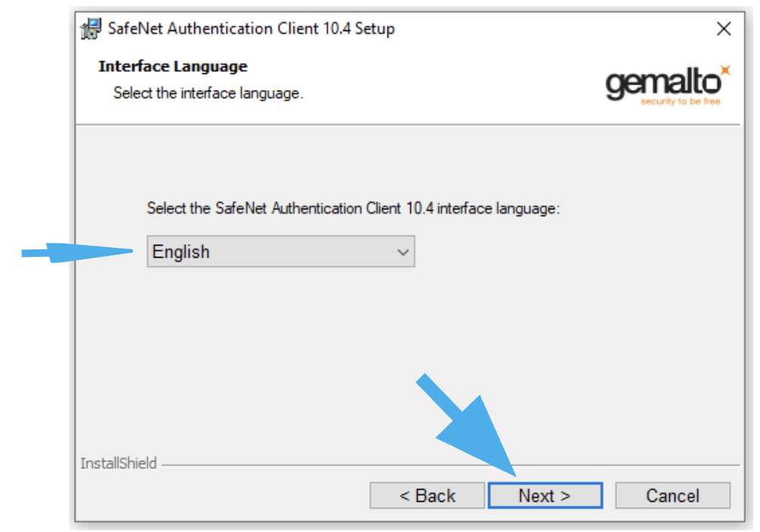Click the blue arrow pointing at the language dropdown

(x=78, y=252)
